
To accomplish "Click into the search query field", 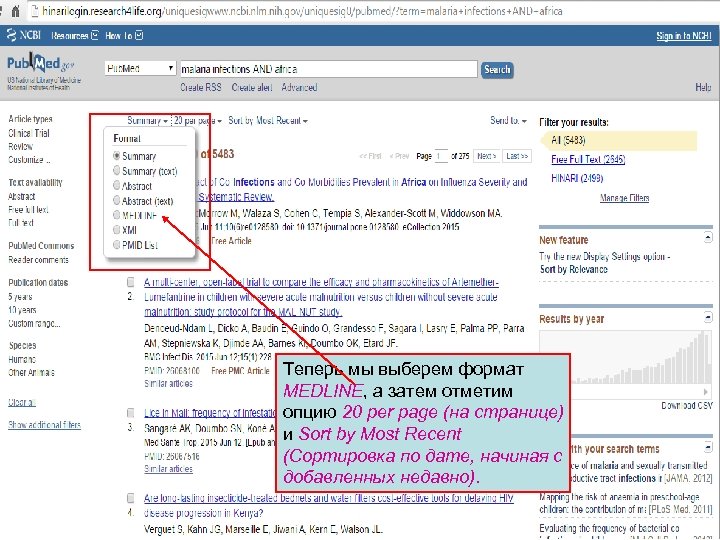I will [x=328, y=69].
